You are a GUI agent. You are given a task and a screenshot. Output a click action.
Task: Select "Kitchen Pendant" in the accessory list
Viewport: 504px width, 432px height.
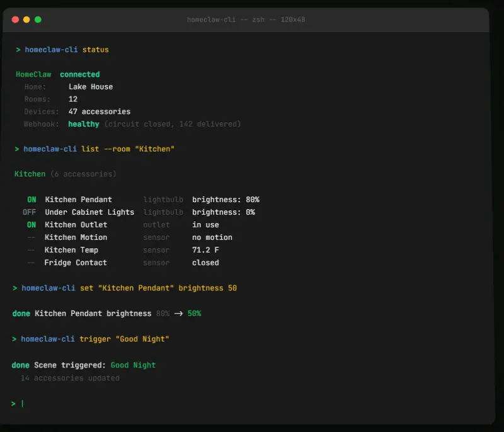pyautogui.click(x=78, y=200)
